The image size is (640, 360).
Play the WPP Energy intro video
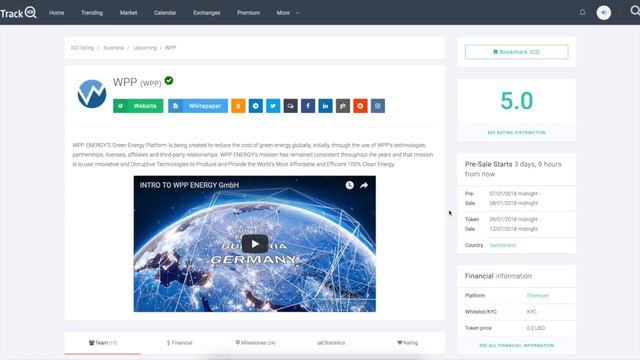(255, 244)
